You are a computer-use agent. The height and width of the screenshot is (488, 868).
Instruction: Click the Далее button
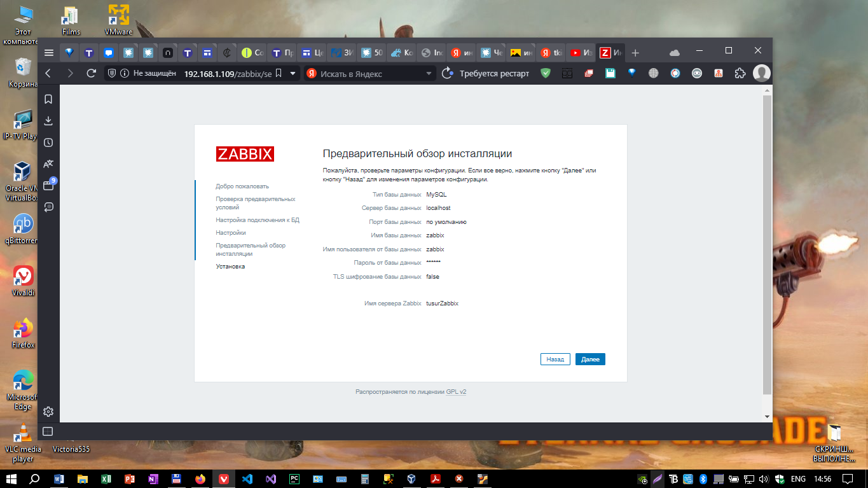coord(590,359)
